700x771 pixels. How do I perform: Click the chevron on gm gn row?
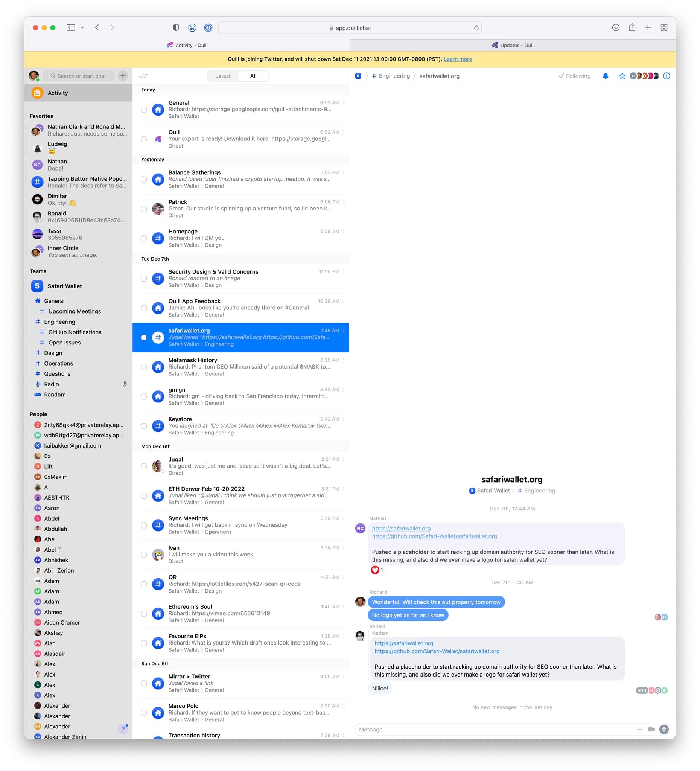click(x=344, y=390)
